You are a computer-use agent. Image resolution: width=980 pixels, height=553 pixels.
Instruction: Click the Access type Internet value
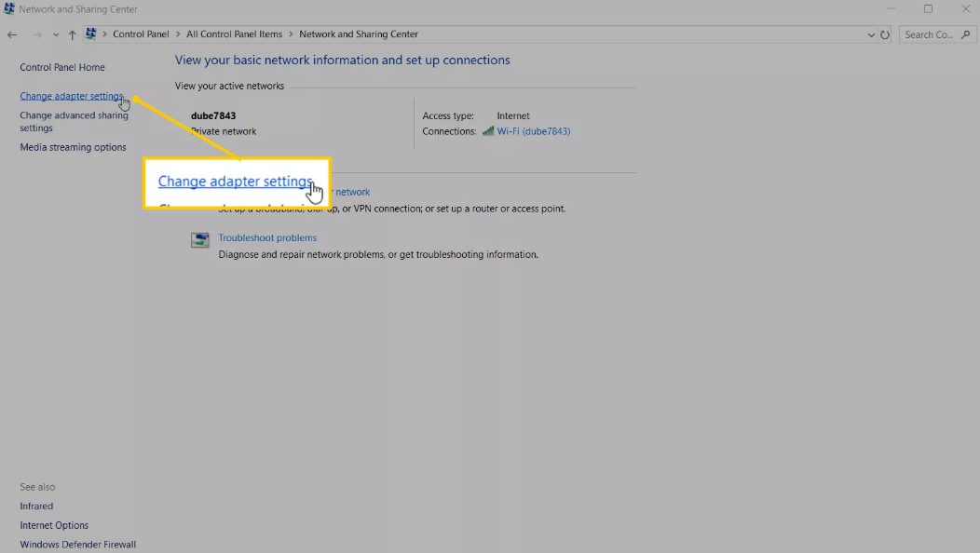pos(513,115)
